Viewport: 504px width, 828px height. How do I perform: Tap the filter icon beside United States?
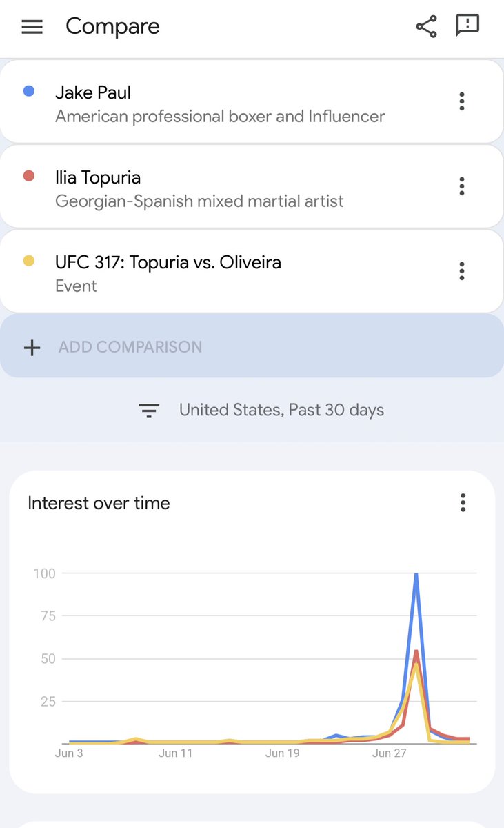point(149,411)
